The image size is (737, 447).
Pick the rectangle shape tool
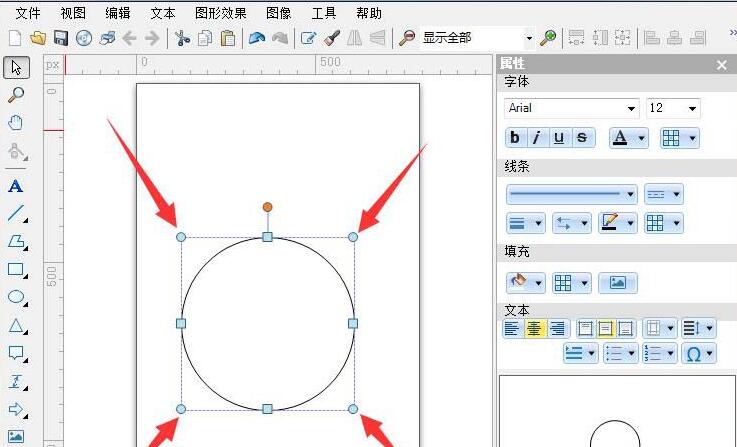pyautogui.click(x=16, y=269)
